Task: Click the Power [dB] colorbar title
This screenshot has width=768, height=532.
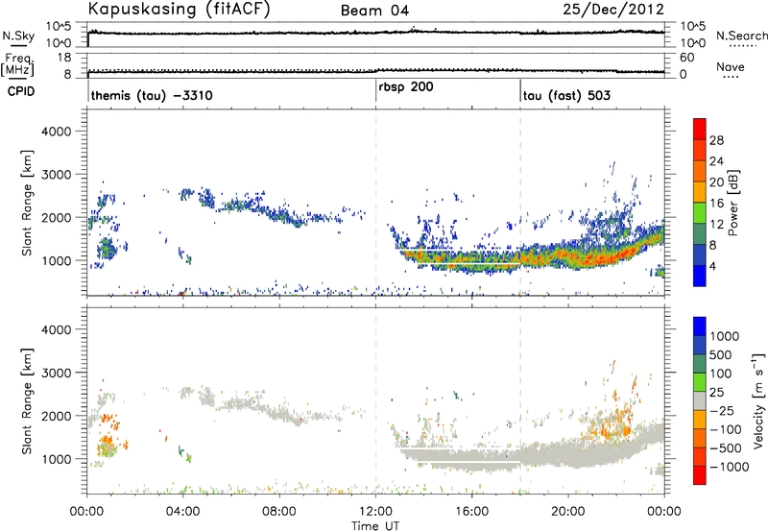Action: pos(733,203)
